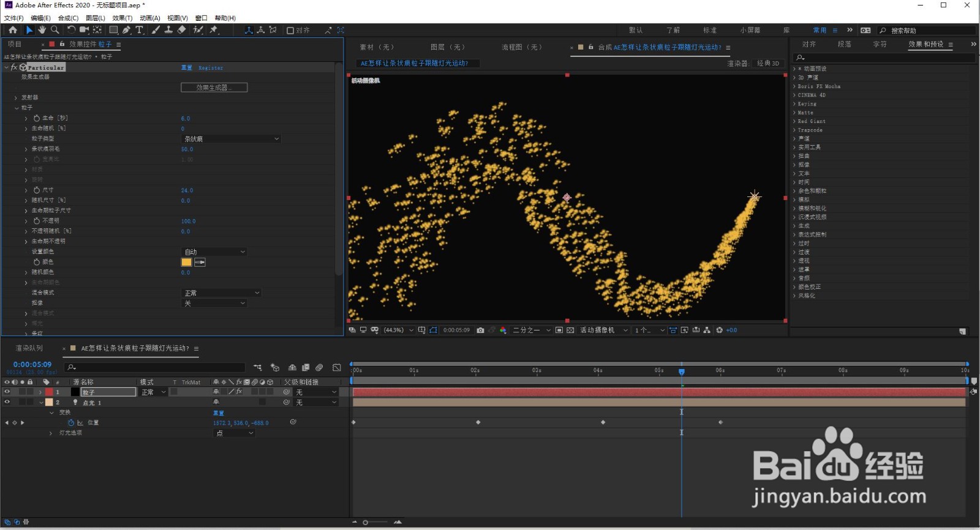The height and width of the screenshot is (530, 980).
Task: Open the 粒子类型 条状痕 dropdown
Action: point(232,139)
